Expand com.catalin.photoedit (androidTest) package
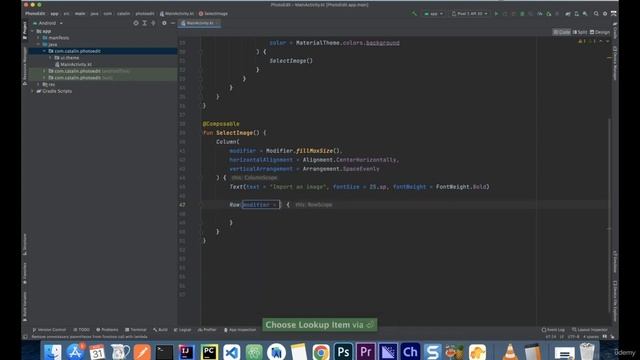The height and width of the screenshot is (360, 640). coord(44,71)
